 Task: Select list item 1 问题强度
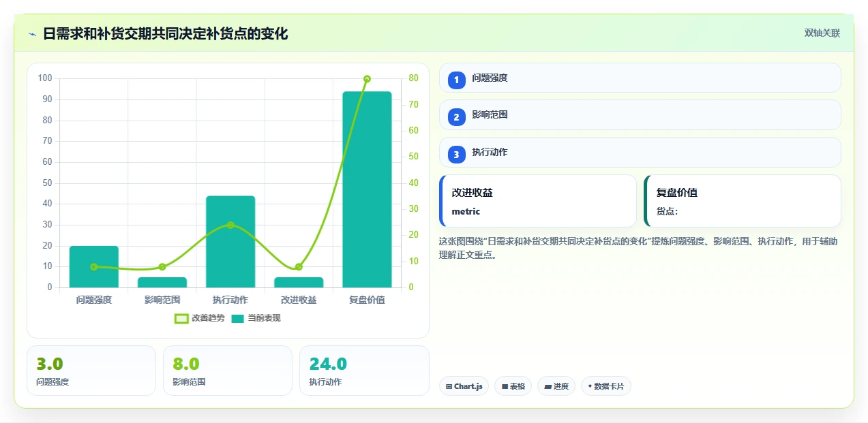[x=640, y=78]
